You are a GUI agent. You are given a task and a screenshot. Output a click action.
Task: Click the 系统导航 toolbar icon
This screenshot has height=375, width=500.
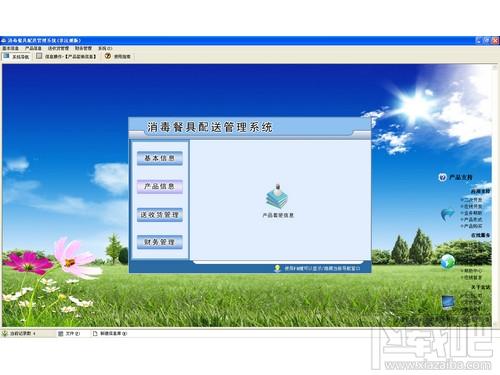click(6, 56)
